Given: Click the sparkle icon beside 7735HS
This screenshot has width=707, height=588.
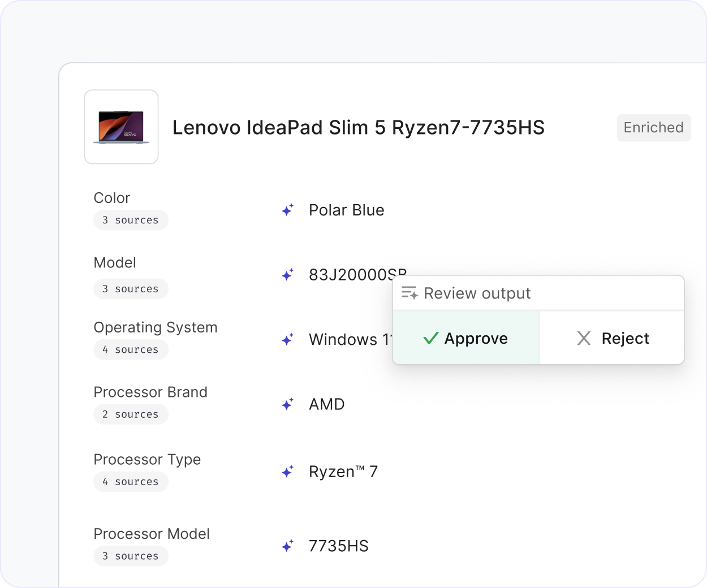Looking at the screenshot, I should click(x=287, y=546).
